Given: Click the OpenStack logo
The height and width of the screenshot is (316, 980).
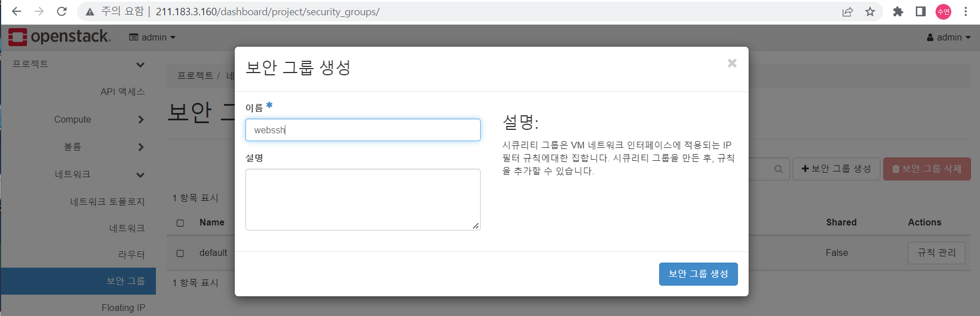Looking at the screenshot, I should [x=59, y=37].
